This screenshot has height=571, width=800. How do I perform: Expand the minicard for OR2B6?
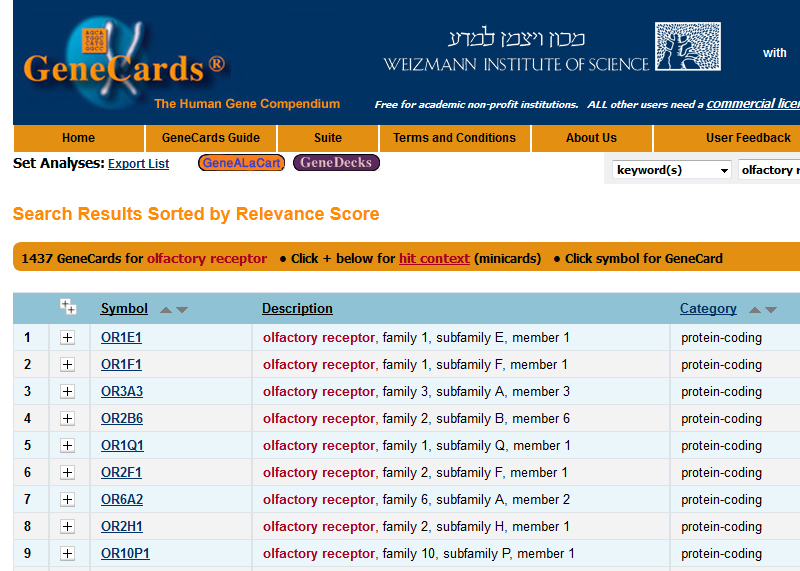(68, 419)
